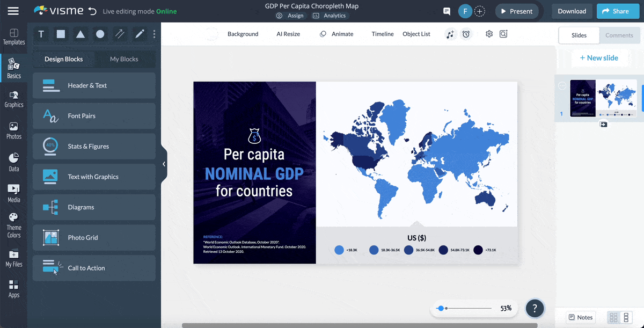Select the Text tool icon
Viewport: 644px width, 328px height.
pyautogui.click(x=41, y=34)
